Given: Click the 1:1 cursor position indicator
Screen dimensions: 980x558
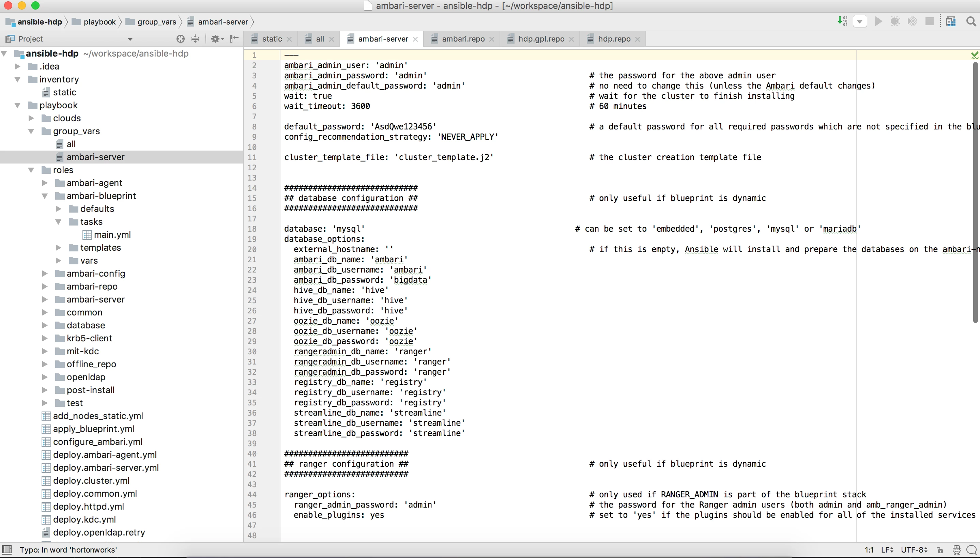Looking at the screenshot, I should coord(869,550).
